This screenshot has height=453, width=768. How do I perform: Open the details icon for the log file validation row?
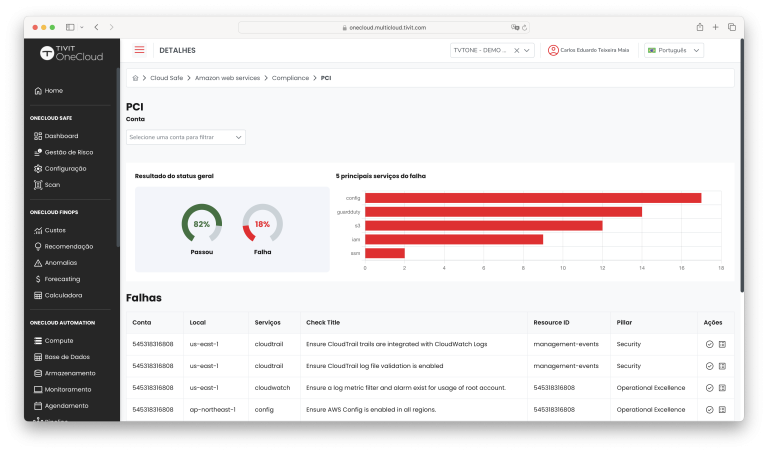(722, 366)
